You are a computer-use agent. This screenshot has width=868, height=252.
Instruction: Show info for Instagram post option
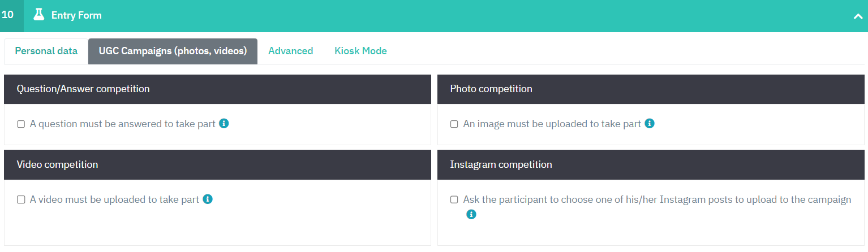pos(471,214)
